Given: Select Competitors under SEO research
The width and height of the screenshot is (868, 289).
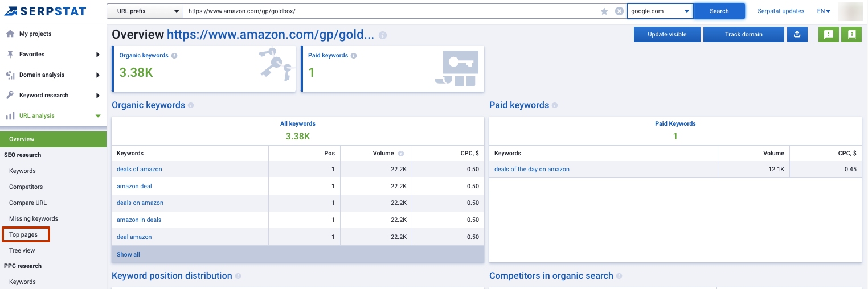Looking at the screenshot, I should (26, 187).
